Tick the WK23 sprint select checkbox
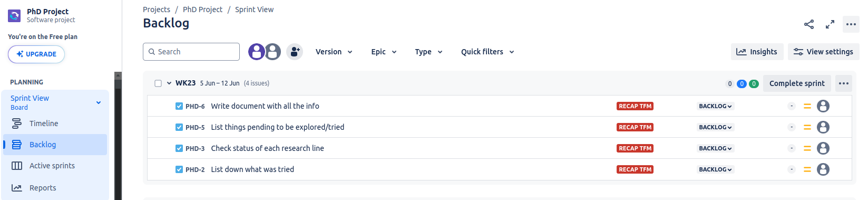This screenshot has height=200, width=868. (x=158, y=83)
